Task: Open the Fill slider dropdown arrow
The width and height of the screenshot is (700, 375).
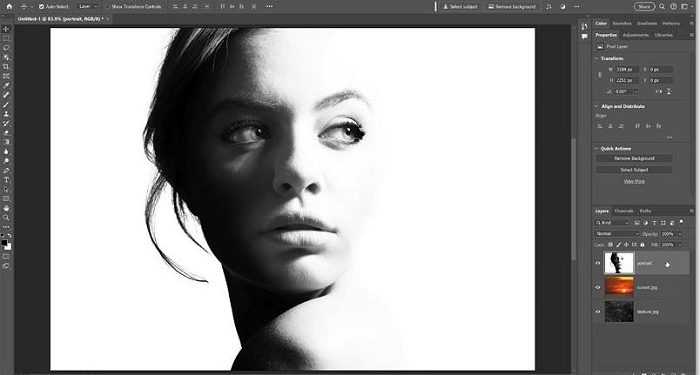Action: click(x=680, y=245)
